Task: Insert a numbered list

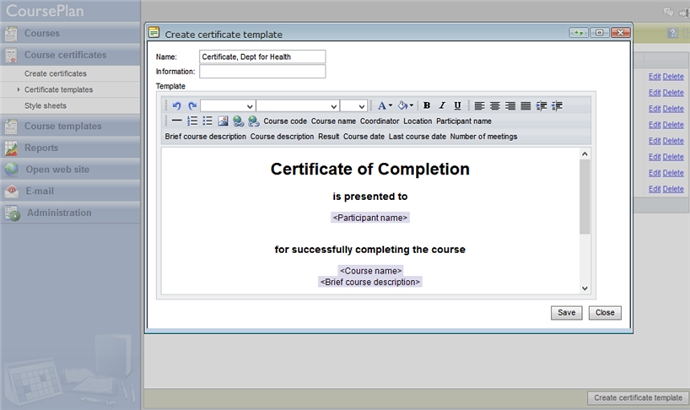Action: [x=192, y=121]
